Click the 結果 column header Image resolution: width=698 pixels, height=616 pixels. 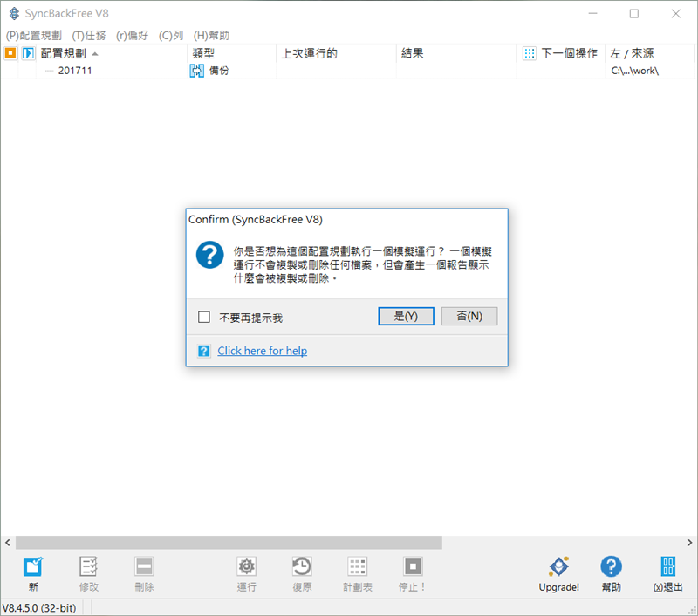point(456,53)
